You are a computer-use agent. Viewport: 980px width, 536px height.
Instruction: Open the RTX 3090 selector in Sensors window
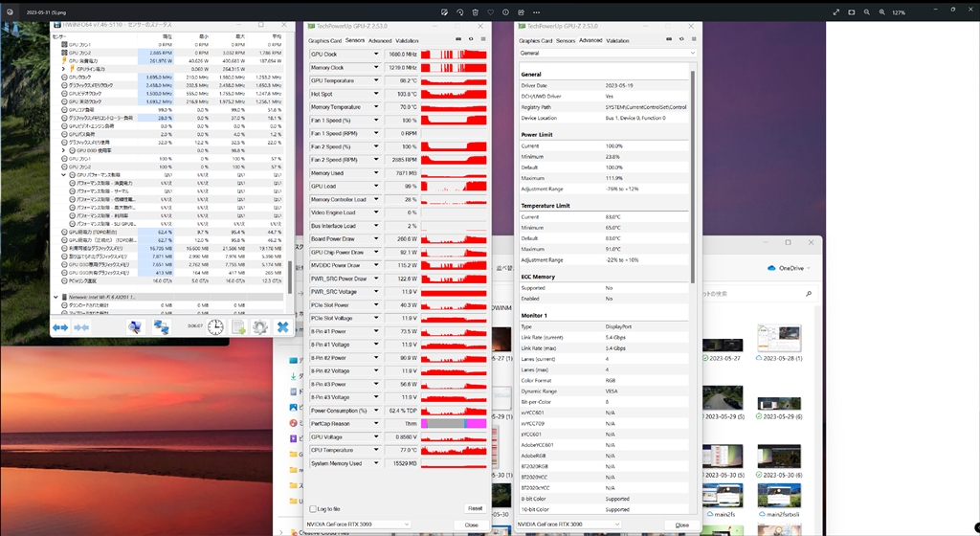click(358, 525)
